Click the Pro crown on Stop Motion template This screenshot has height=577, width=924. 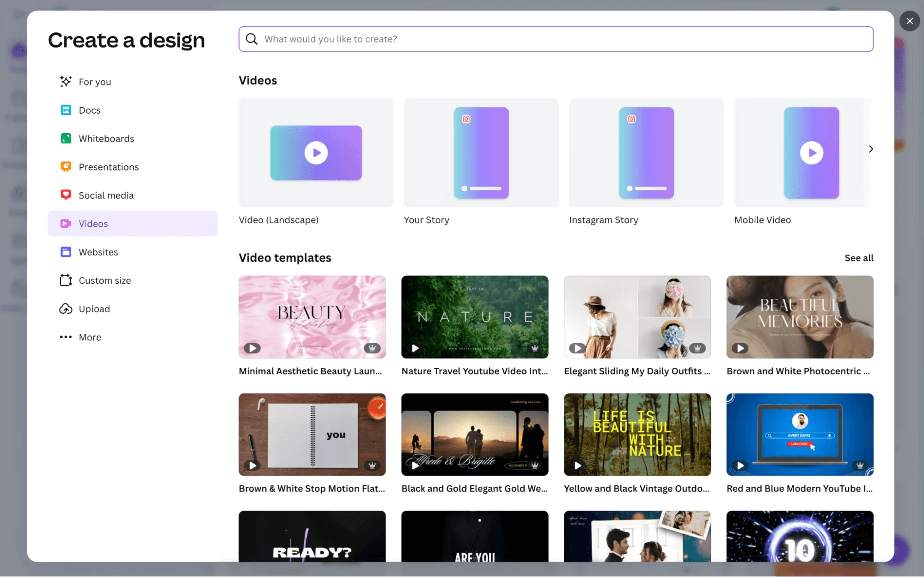click(372, 465)
